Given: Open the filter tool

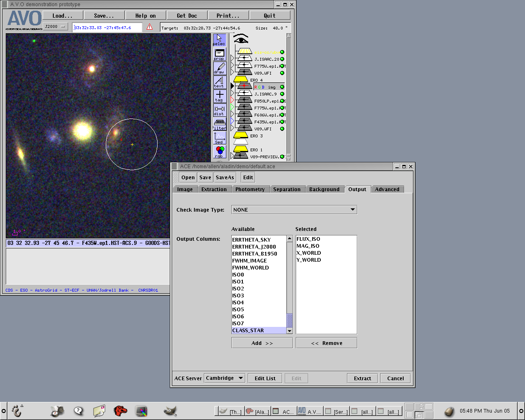Looking at the screenshot, I should (x=219, y=124).
